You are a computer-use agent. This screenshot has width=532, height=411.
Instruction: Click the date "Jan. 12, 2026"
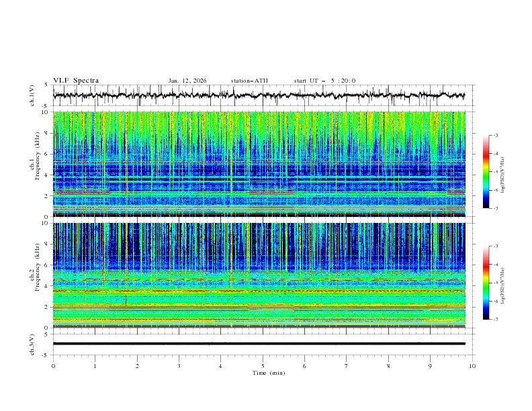click(187, 81)
